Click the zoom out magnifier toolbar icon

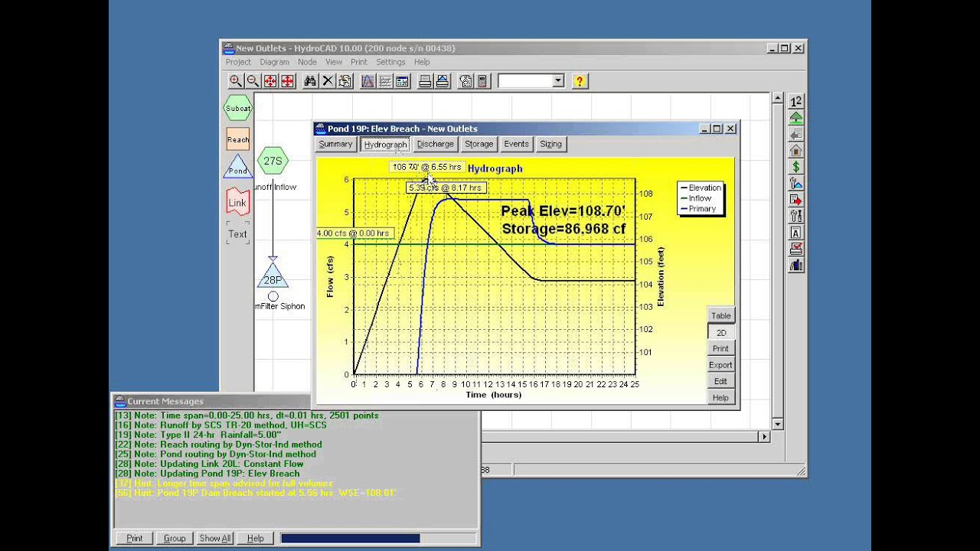(253, 81)
